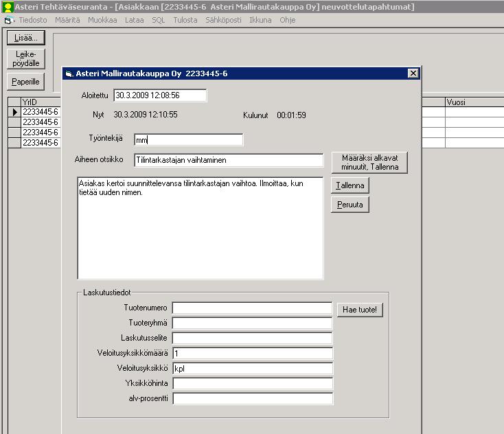The width and height of the screenshot is (504, 434).
Task: Close the Asteri Mallirautakauppa Oy dialog
Action: (x=413, y=73)
